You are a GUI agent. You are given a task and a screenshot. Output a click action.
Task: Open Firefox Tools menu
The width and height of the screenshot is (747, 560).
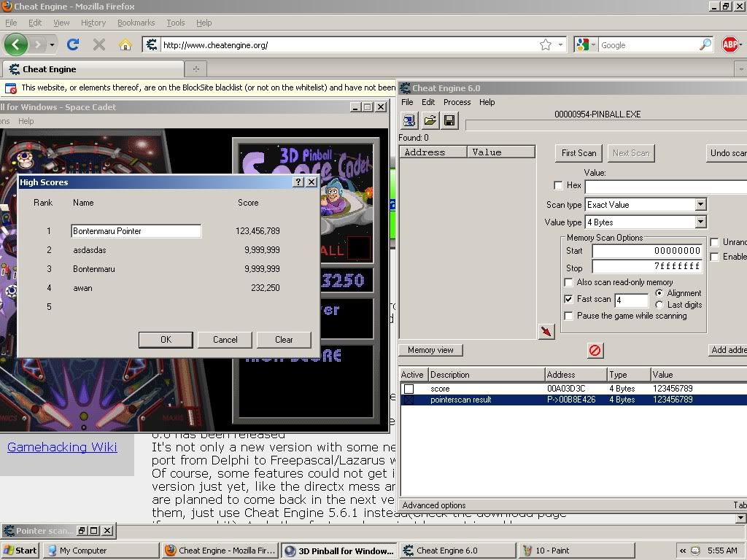pos(175,23)
